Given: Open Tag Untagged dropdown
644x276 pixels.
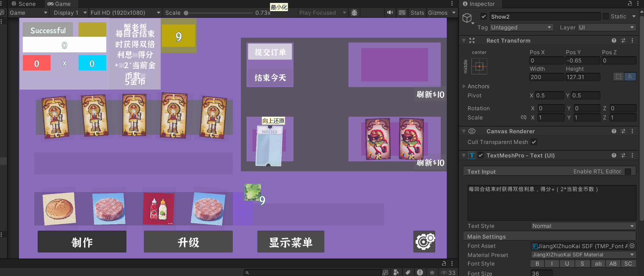Looking at the screenshot, I should pyautogui.click(x=522, y=28).
